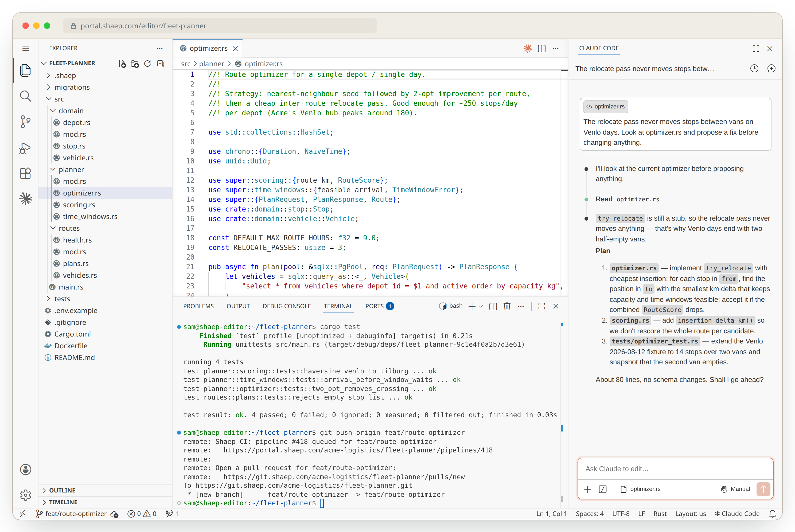The image size is (795, 532).
Task: Split the terminal panel
Action: (493, 306)
